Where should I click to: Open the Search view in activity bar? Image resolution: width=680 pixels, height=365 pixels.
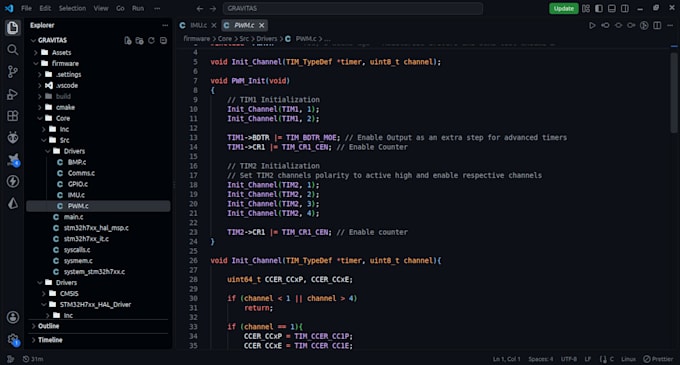tap(13, 50)
